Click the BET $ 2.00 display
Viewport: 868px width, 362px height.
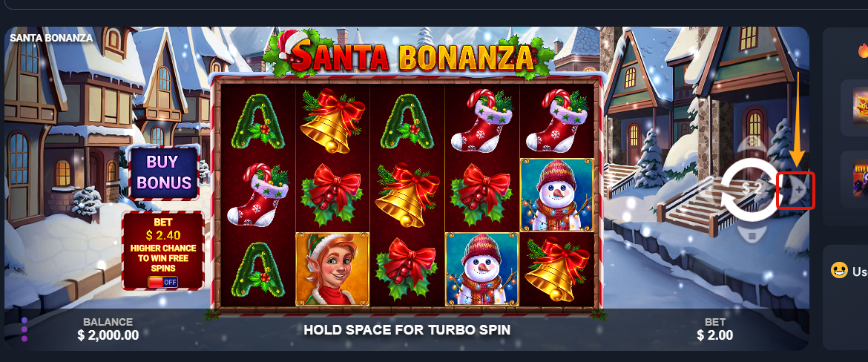715,329
